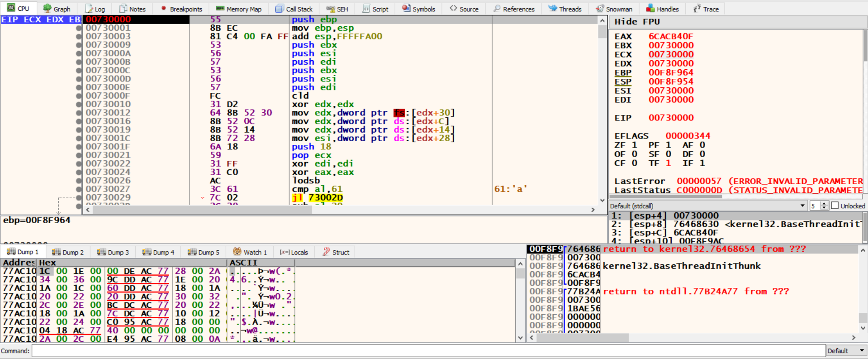The height and width of the screenshot is (359, 868).
Task: Click the registers pane vertical scrollbar thumb
Action: (x=865, y=46)
